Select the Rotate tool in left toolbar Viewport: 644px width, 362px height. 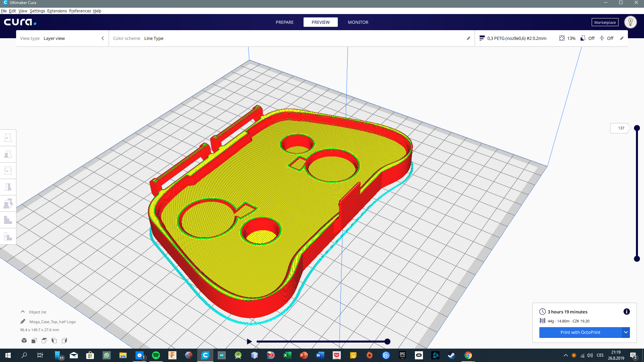point(8,171)
